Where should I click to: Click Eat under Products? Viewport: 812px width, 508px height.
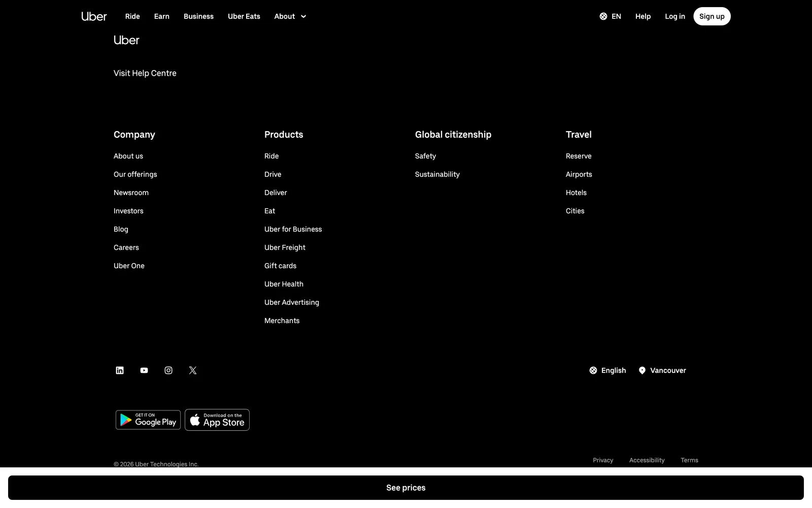(269, 211)
